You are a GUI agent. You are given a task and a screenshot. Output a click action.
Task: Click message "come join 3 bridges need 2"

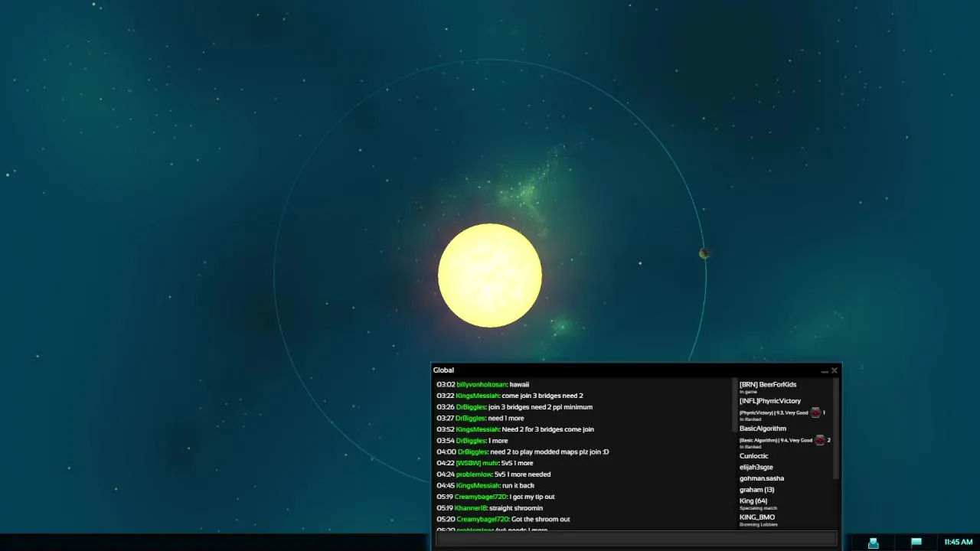coord(542,396)
